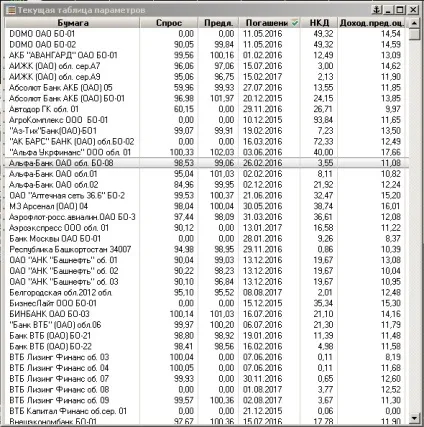Select the Банк Москвы ОАО БО-01 row
424x427 pixels.
[206, 239]
